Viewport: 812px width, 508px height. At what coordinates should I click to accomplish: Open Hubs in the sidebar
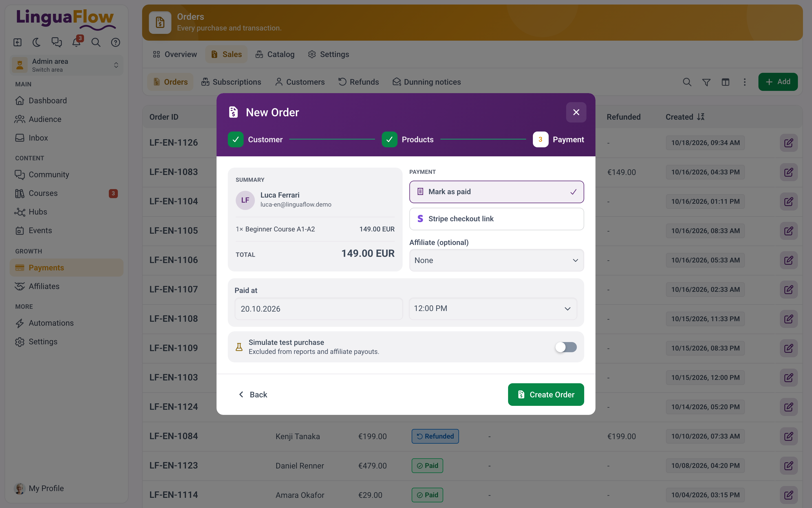pyautogui.click(x=67, y=212)
